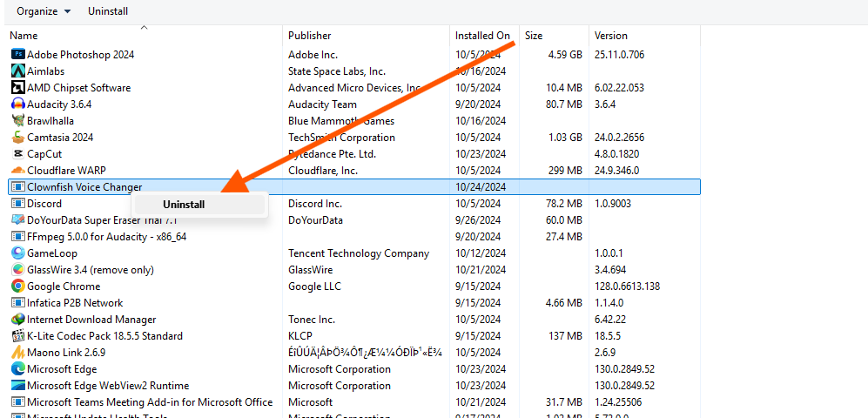This screenshot has height=418, width=868.
Task: Click the Version column header
Action: tap(611, 36)
